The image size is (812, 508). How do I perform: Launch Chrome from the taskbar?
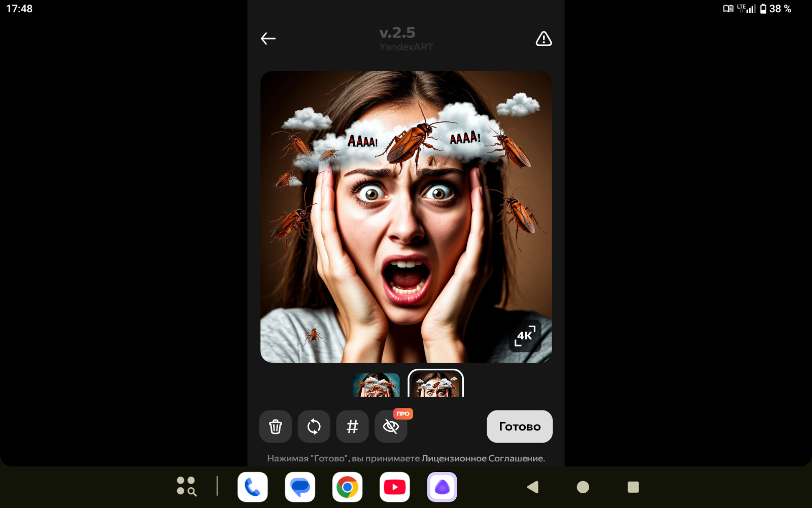coord(347,487)
